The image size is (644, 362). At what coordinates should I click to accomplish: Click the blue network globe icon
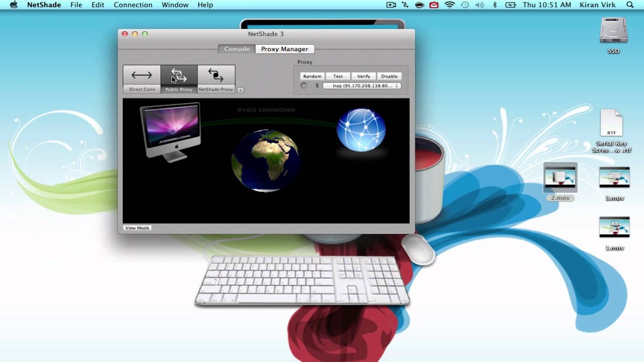[361, 130]
